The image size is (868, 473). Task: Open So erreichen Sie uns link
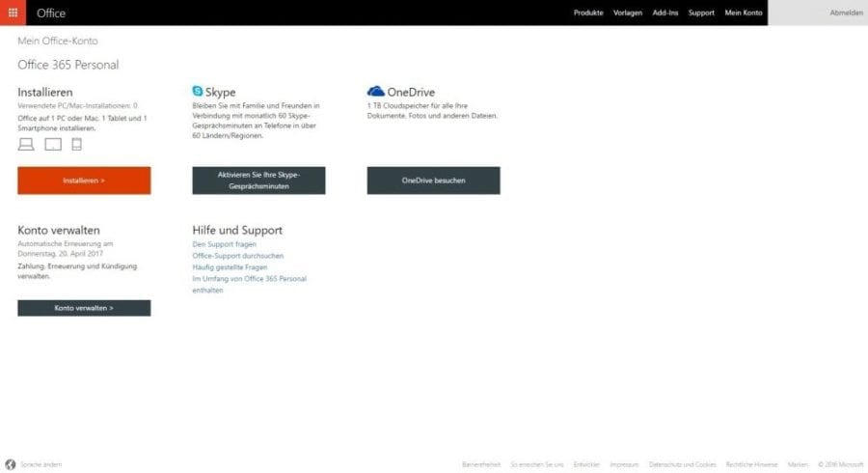537,464
